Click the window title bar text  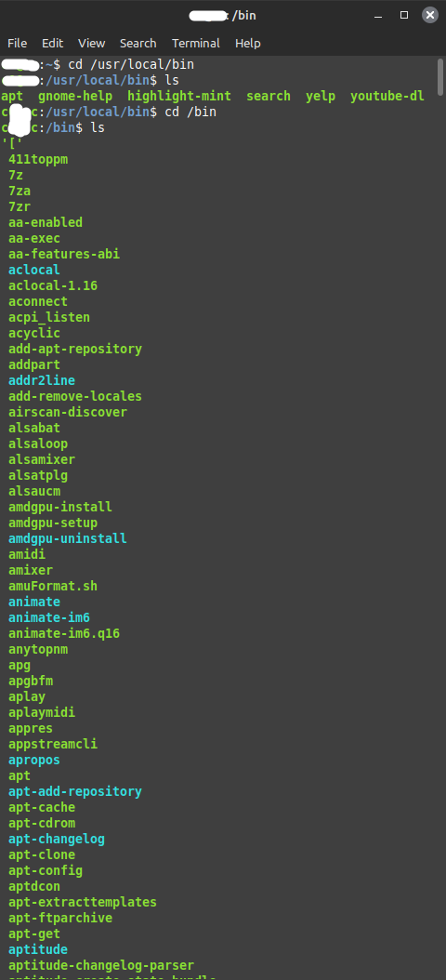pyautogui.click(x=222, y=15)
